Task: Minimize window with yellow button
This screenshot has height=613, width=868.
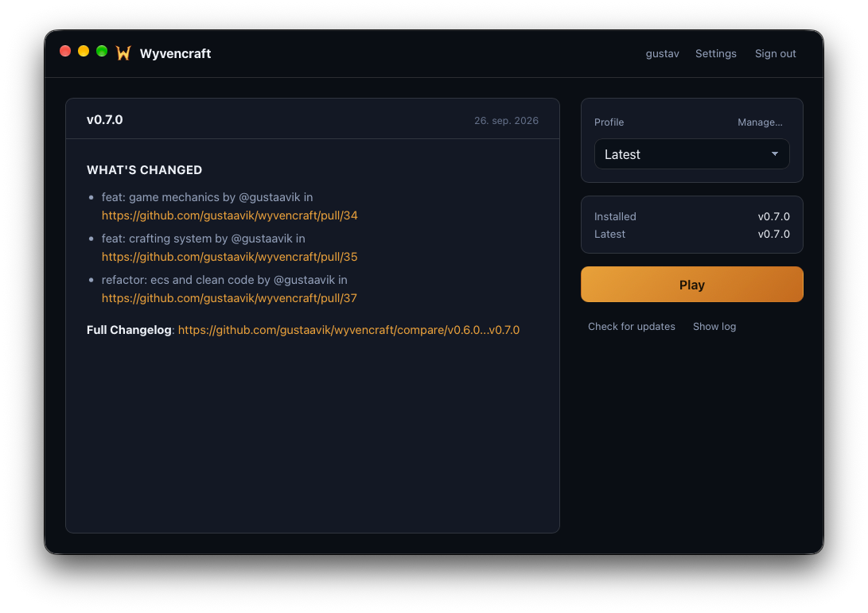Action: click(x=84, y=52)
